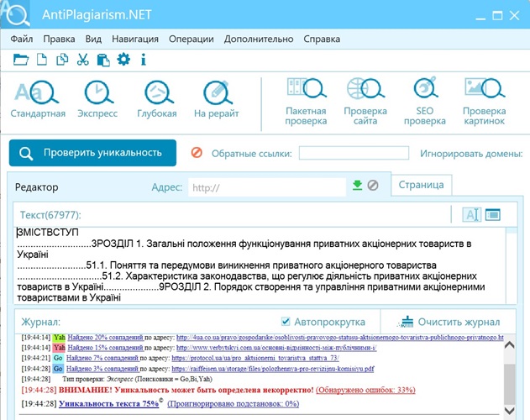This screenshot has width=530, height=420.
Task: Select the Экспресс check mode
Action: click(97, 99)
